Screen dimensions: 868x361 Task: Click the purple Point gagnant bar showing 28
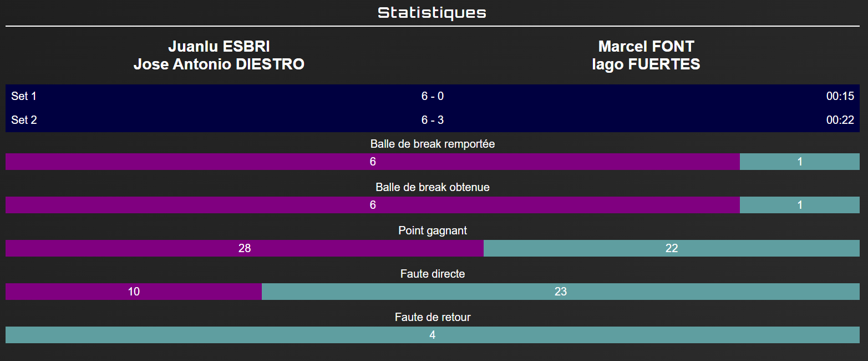(245, 248)
